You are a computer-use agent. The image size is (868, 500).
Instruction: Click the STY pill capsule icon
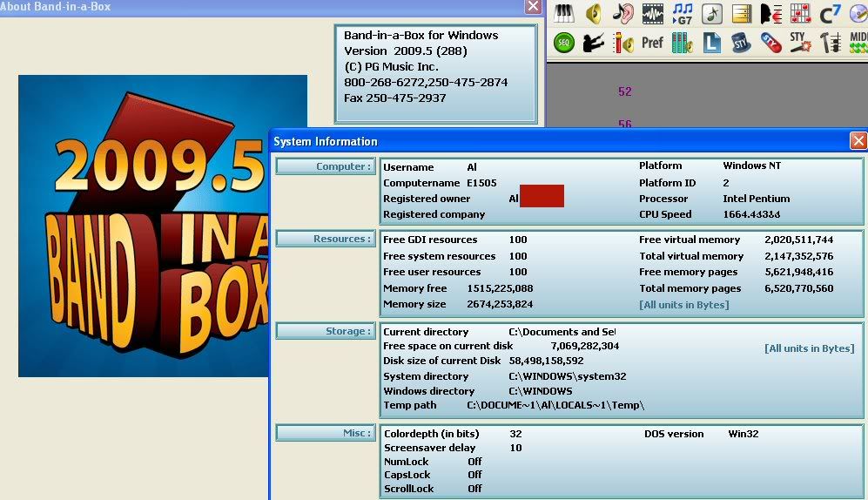click(770, 43)
